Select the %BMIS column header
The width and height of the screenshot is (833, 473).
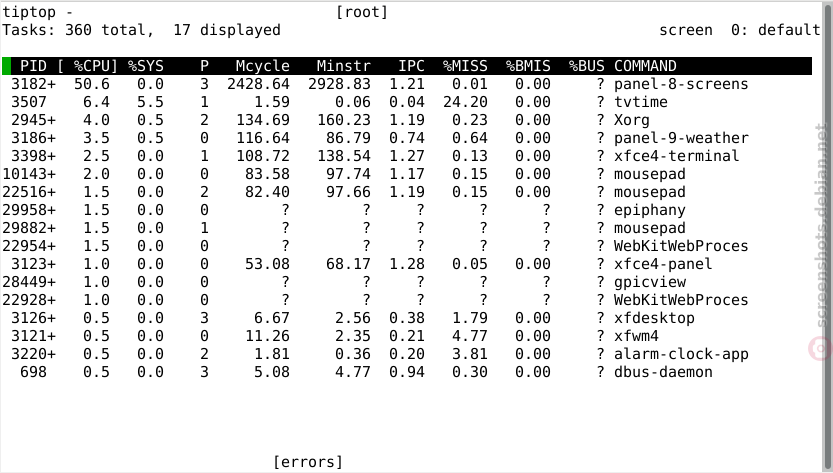tap(528, 66)
